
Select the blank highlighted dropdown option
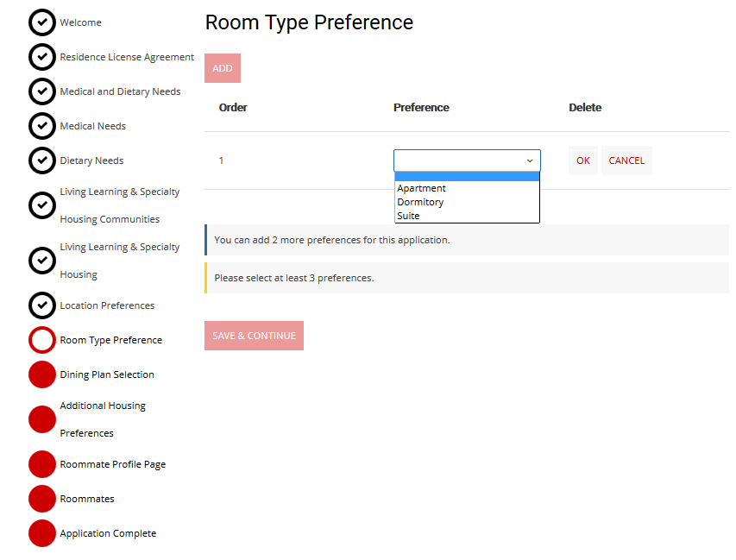(x=467, y=177)
